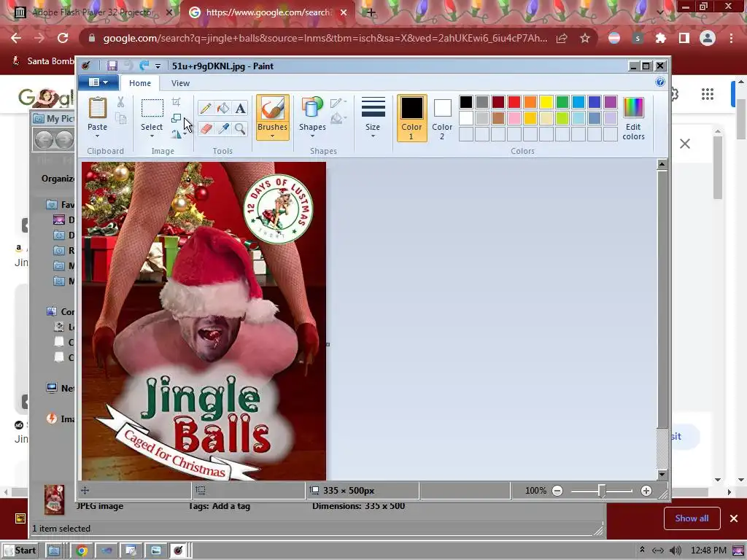
Task: Click the Shape outline icon
Action: (337, 103)
